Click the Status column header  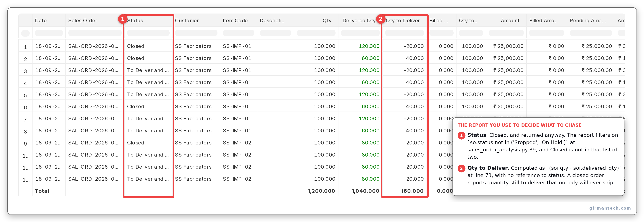tap(135, 20)
